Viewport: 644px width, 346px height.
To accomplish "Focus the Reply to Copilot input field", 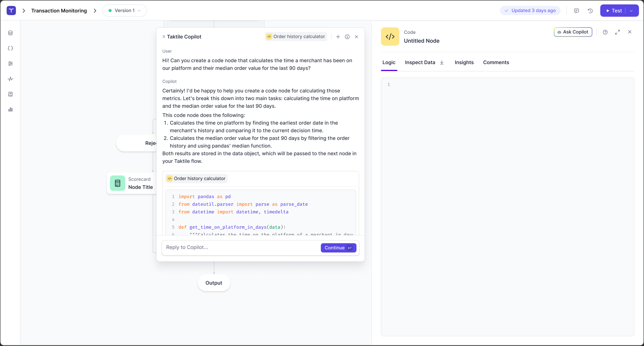I will [241, 247].
